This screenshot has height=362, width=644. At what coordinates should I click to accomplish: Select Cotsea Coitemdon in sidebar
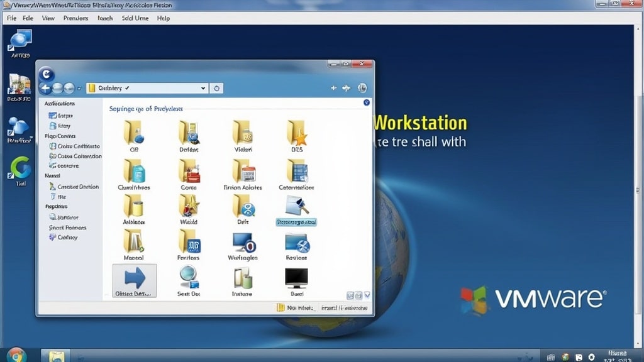point(75,156)
